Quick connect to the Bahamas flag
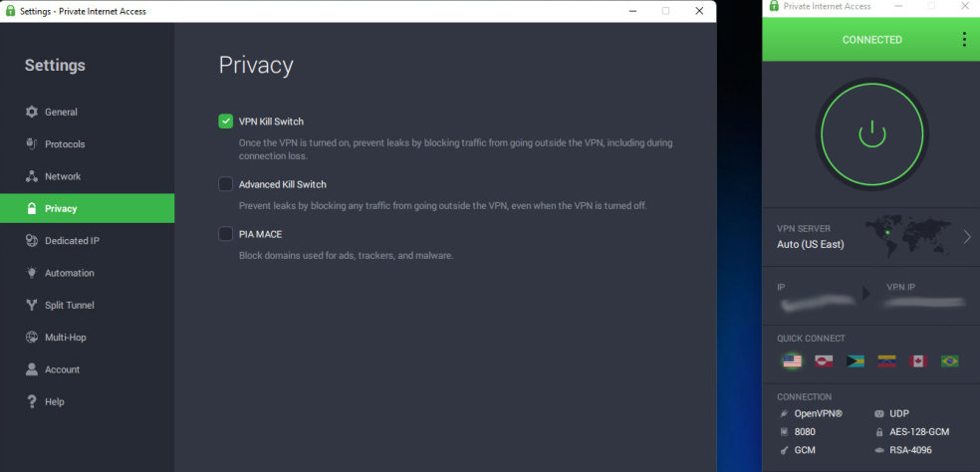Viewport: 980px width, 472px height. tap(855, 361)
